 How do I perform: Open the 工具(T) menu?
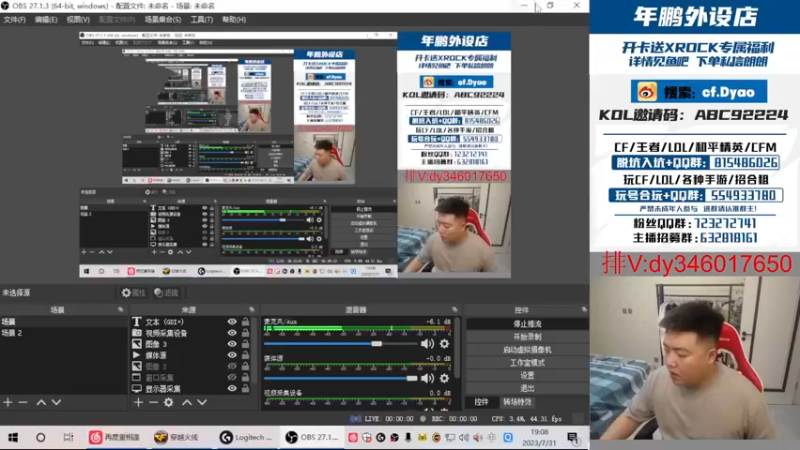202,19
